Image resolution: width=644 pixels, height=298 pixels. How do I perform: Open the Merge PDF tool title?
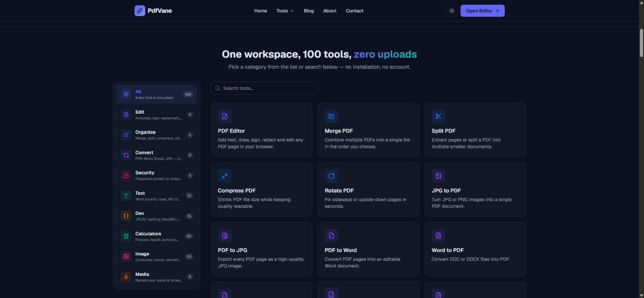tap(339, 131)
